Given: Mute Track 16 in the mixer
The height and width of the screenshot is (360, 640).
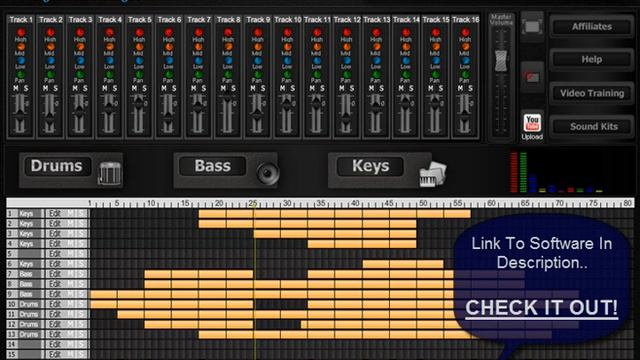Looking at the screenshot, I should [460, 88].
